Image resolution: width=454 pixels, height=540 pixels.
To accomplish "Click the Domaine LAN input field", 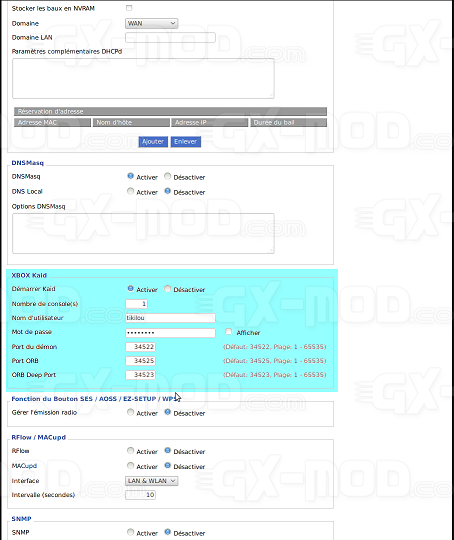I will [x=171, y=38].
